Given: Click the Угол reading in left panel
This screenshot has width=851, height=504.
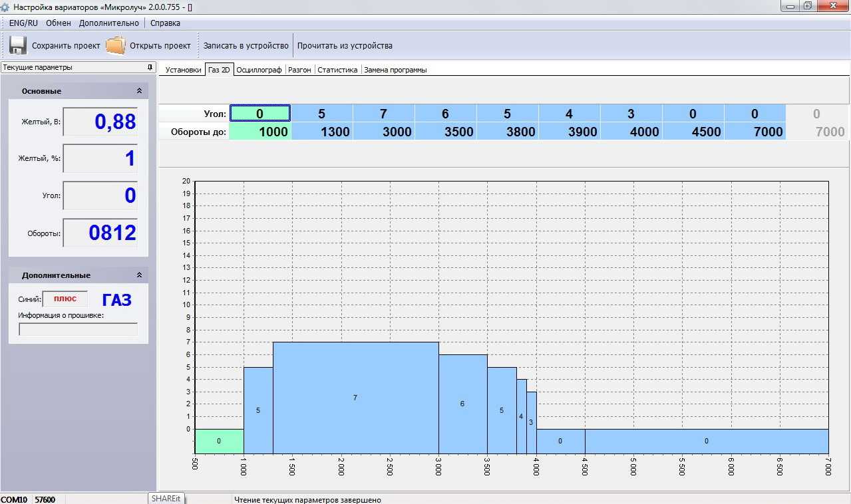Looking at the screenshot, I should point(100,195).
